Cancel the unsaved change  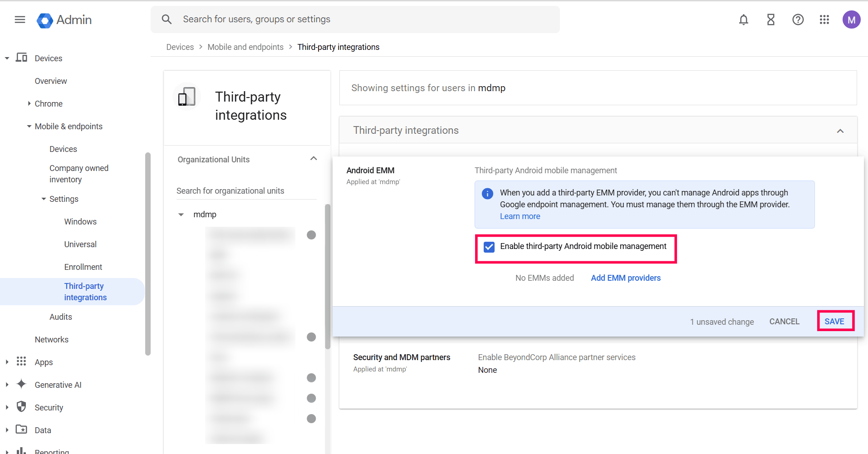(x=784, y=321)
